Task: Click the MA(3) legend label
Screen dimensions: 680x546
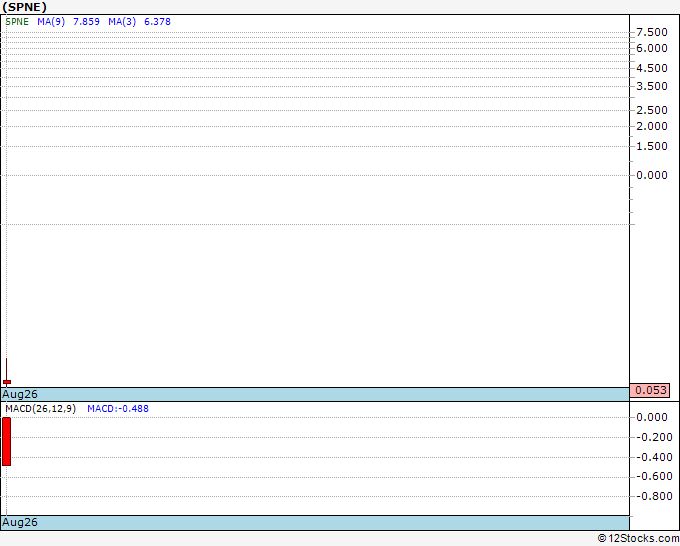Action: [122, 22]
